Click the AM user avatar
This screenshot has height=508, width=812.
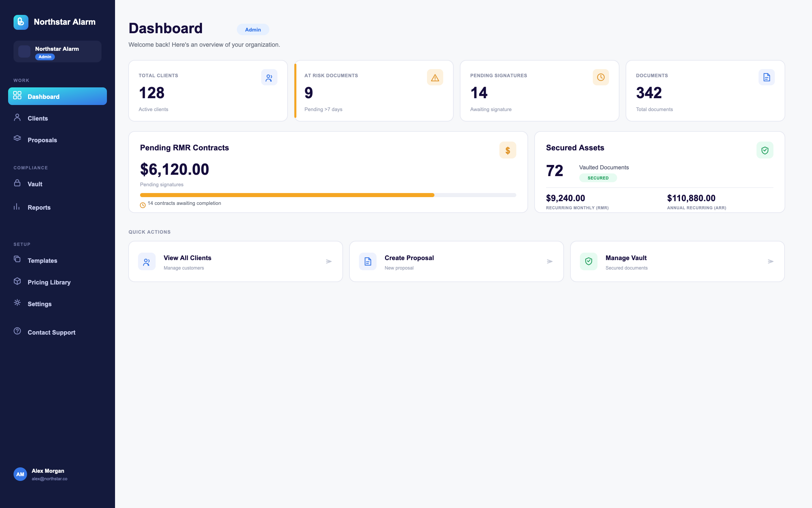[x=20, y=474]
